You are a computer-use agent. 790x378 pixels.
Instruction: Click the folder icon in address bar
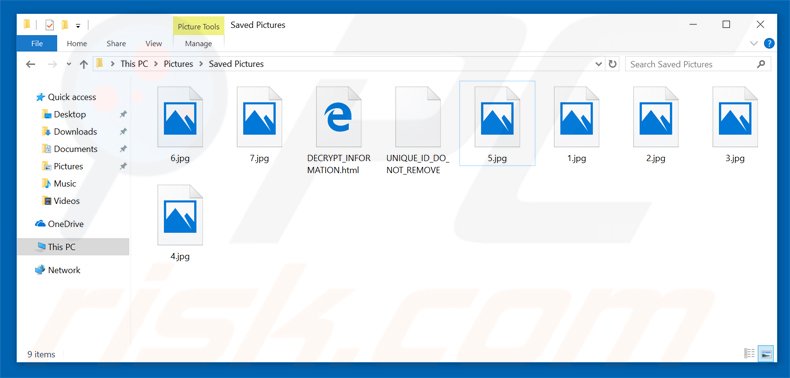point(100,64)
